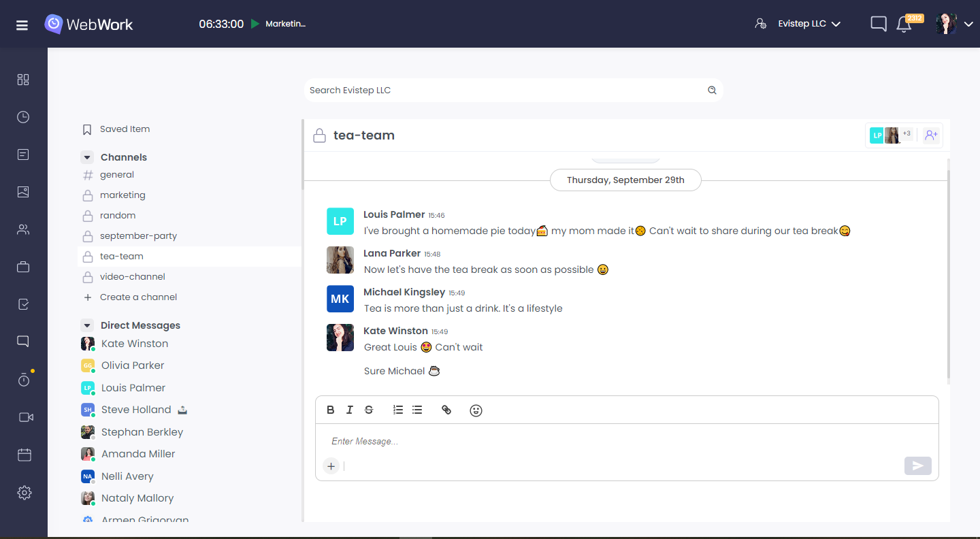The image size is (980, 539).
Task: Click +3 to view more channel members
Action: (906, 134)
